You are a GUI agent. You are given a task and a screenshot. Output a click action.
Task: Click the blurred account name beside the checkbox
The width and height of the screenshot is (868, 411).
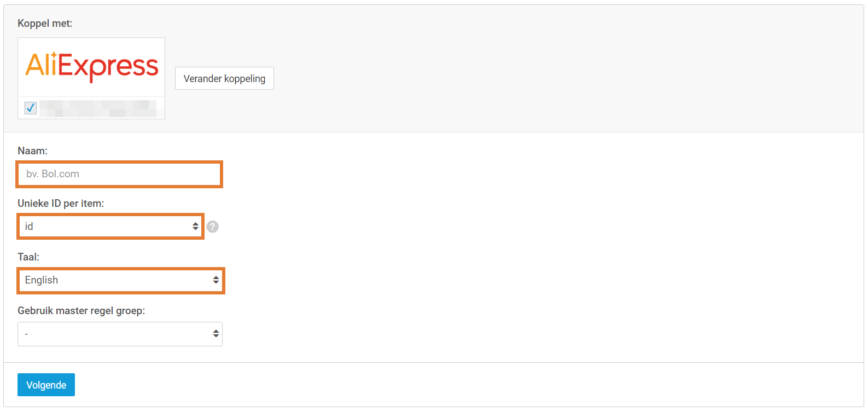tap(98, 108)
